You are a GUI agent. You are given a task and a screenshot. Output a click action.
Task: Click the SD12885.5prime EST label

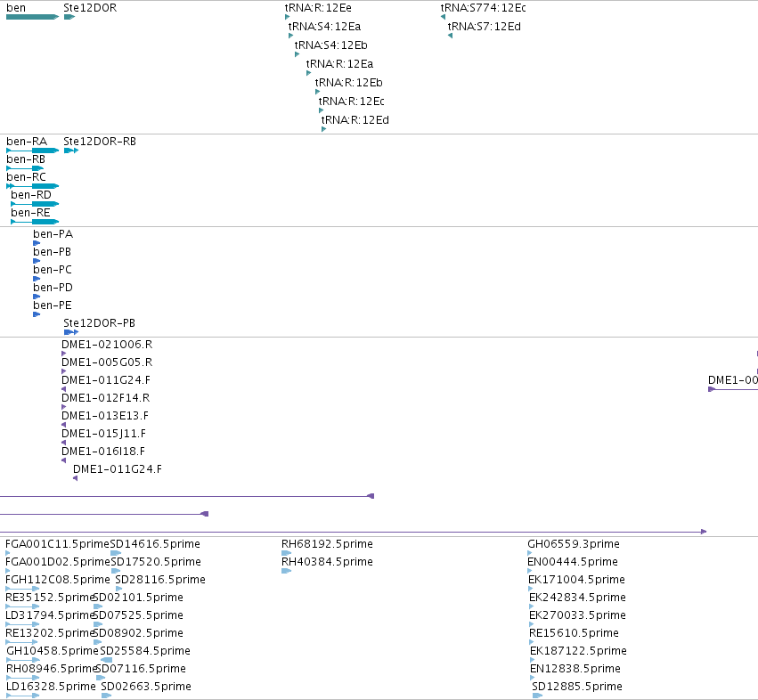point(577,687)
